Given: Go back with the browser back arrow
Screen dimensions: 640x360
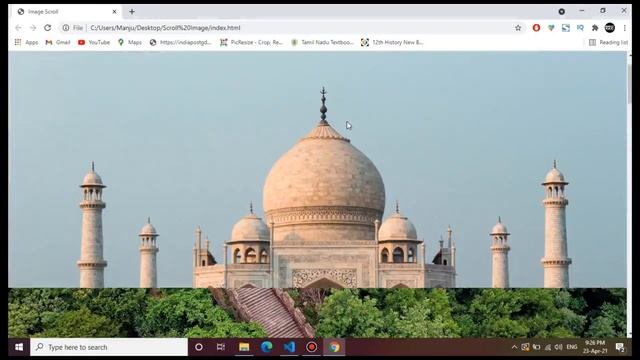Looking at the screenshot, I should [x=18, y=28].
